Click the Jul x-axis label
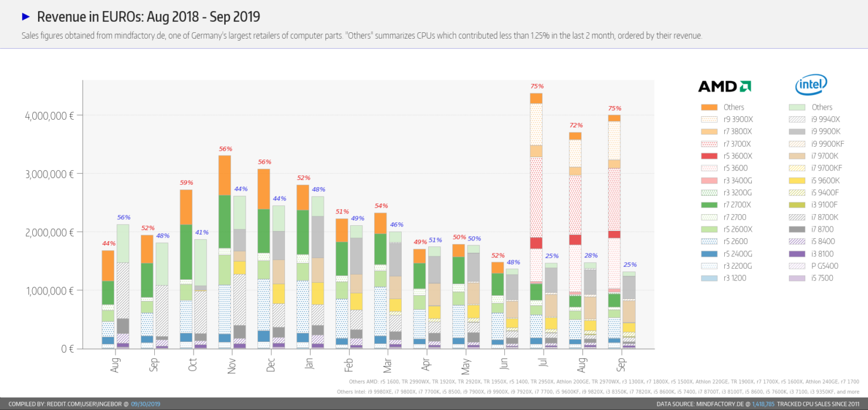 pos(544,361)
